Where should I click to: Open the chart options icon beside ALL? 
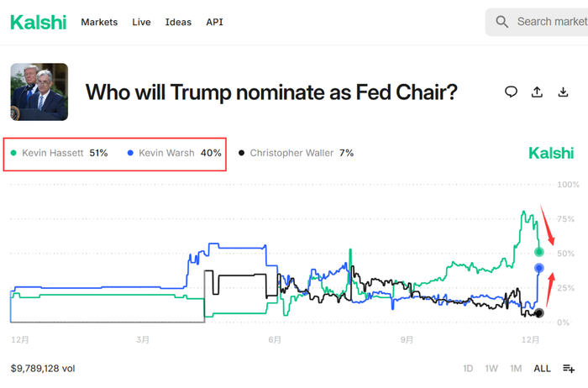point(569,368)
